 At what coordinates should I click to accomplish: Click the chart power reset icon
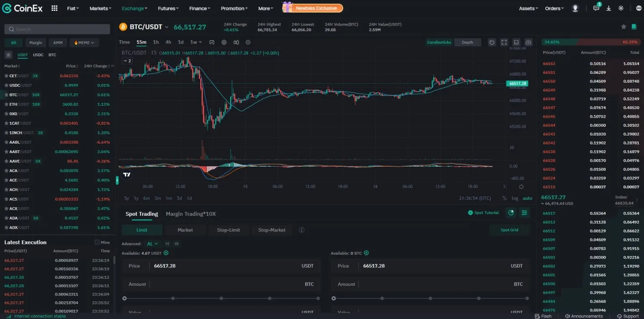pyautogui.click(x=492, y=42)
